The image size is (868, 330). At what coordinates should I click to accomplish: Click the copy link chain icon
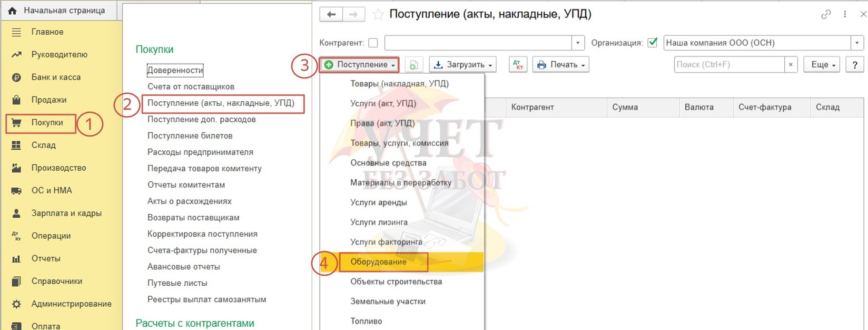(826, 14)
